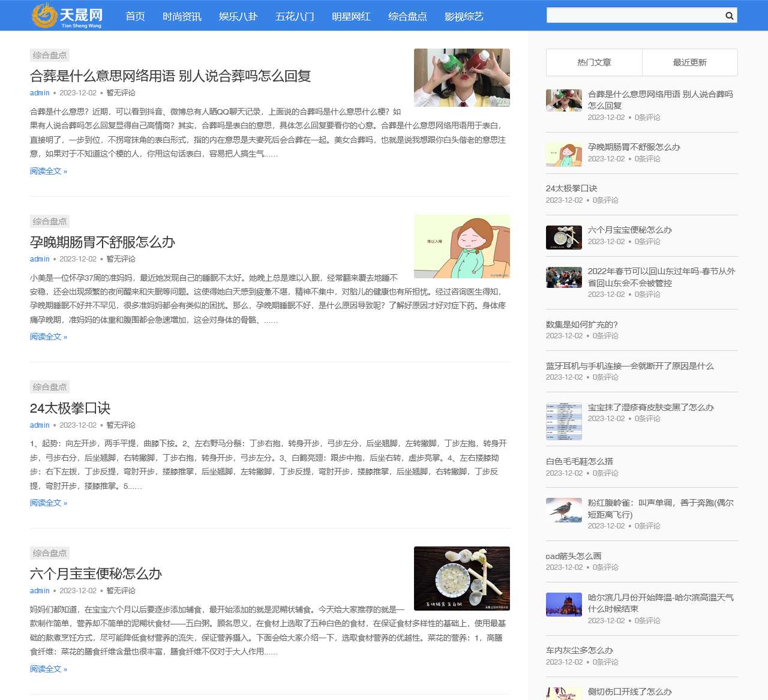Select 明星网红 in the top navigation
Viewport: 768px width, 700px height.
(351, 16)
